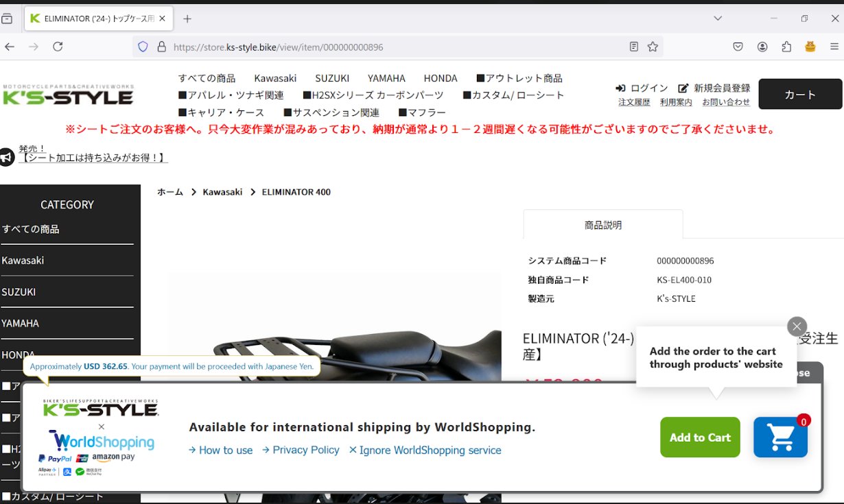Click the K's-STYLE manufacturer value
The image size is (844, 504).
(x=676, y=298)
